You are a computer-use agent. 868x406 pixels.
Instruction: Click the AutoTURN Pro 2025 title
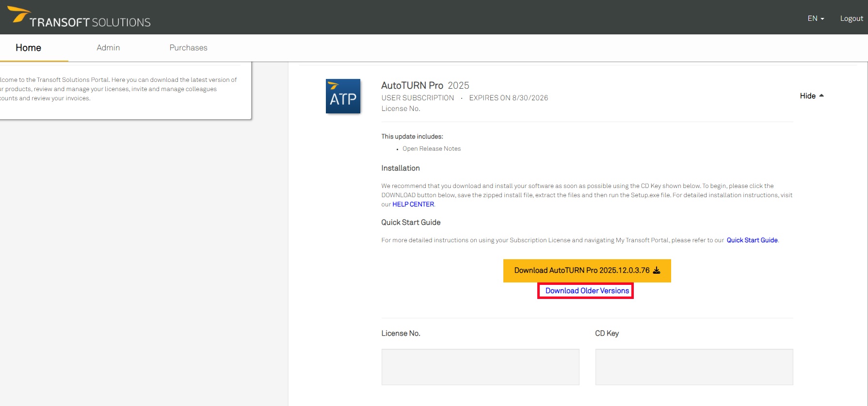coord(425,85)
